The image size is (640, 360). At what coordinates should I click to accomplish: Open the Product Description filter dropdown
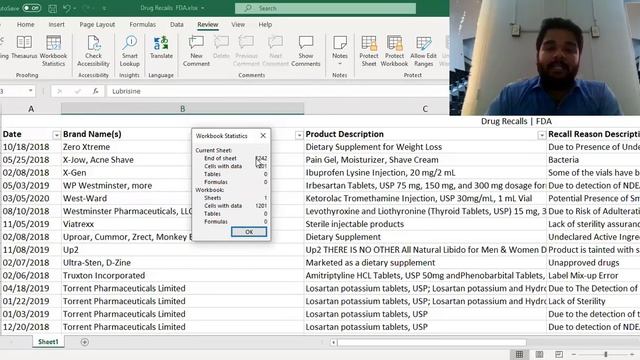tap(542, 135)
